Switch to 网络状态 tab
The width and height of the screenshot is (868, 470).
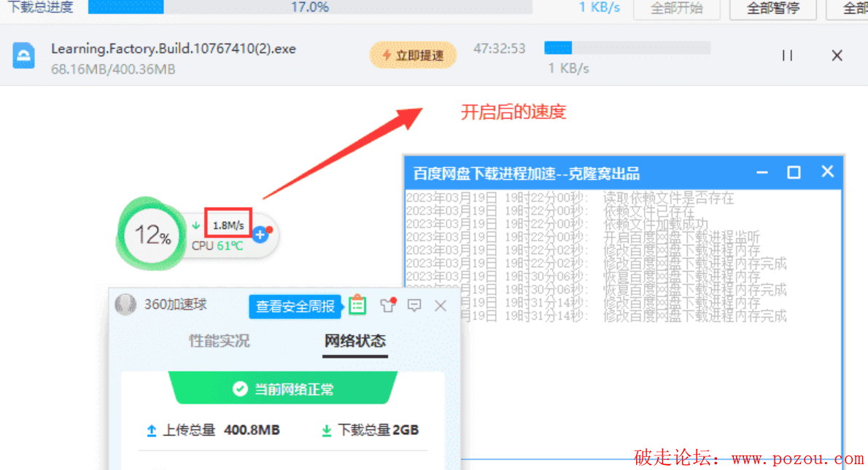354,340
